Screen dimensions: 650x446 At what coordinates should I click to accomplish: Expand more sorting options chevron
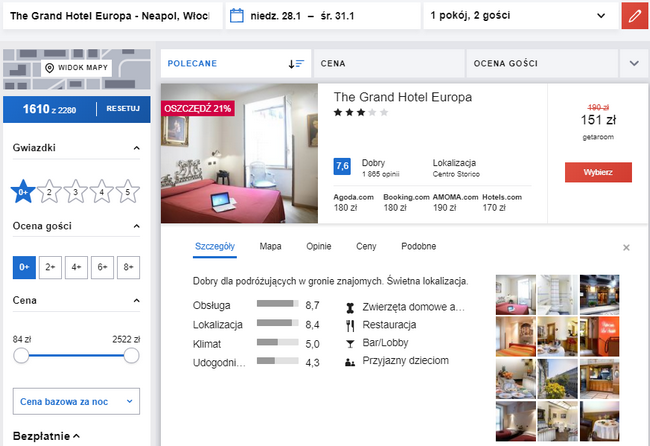634,64
